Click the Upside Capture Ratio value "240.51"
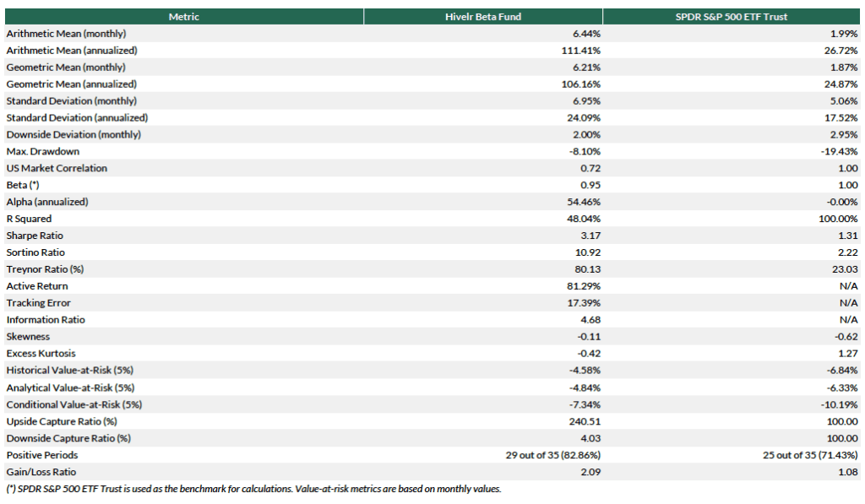Screen dimensions: 865x504 585,421
